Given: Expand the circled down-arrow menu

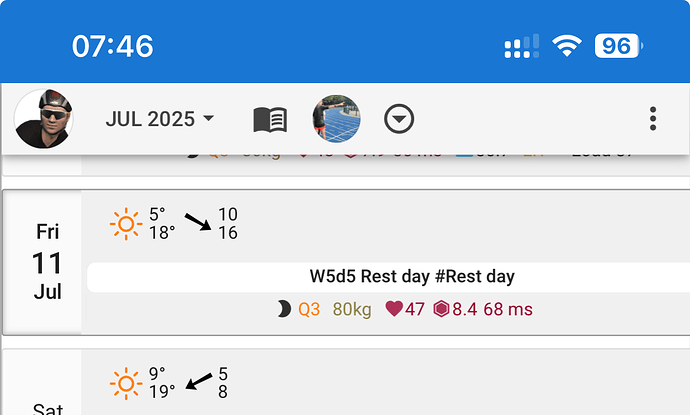Looking at the screenshot, I should (x=400, y=120).
